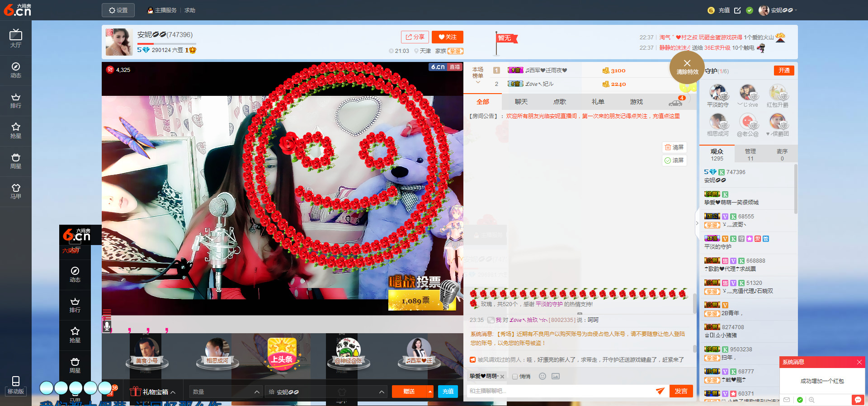
Task: Click the green check icon in message popup
Action: click(x=800, y=400)
